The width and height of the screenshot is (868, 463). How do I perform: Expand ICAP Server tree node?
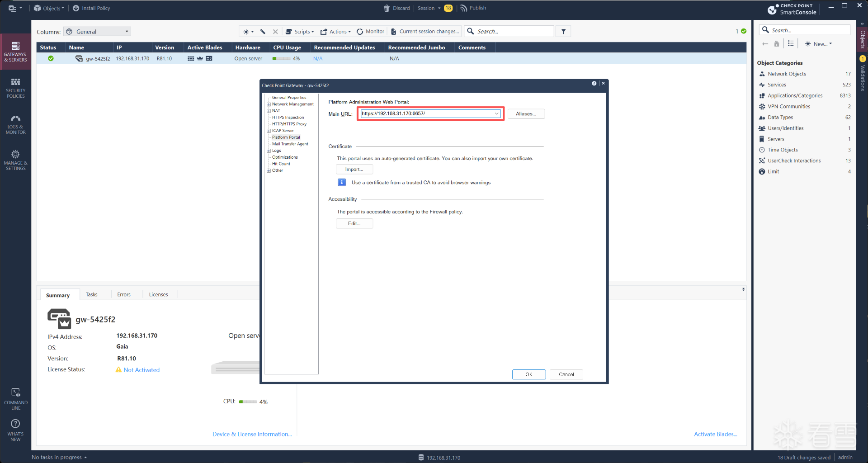269,131
